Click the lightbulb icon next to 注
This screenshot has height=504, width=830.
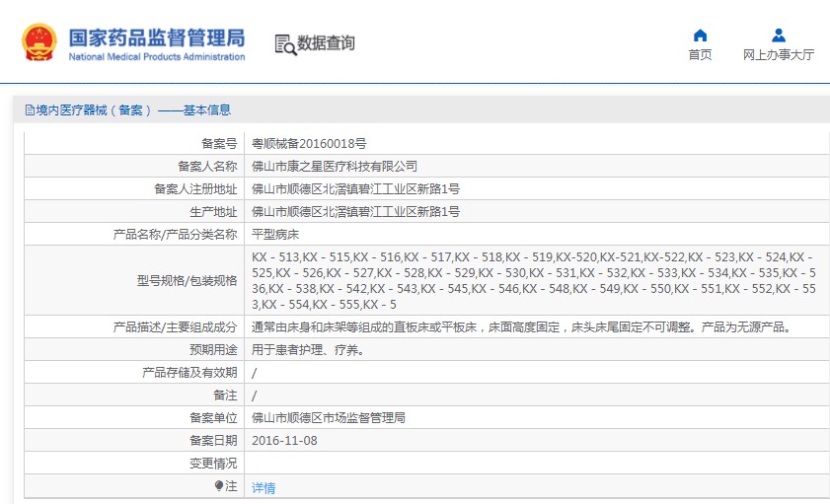click(x=219, y=485)
